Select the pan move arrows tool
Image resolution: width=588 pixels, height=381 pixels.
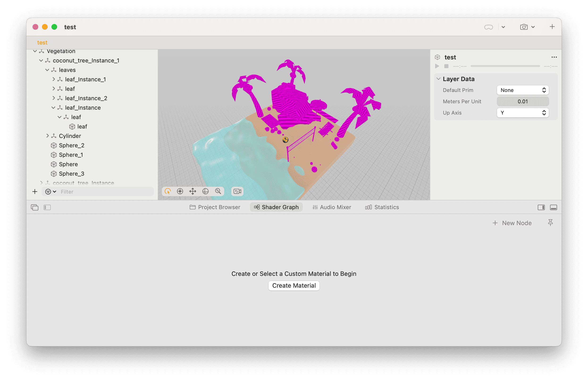[x=193, y=191]
